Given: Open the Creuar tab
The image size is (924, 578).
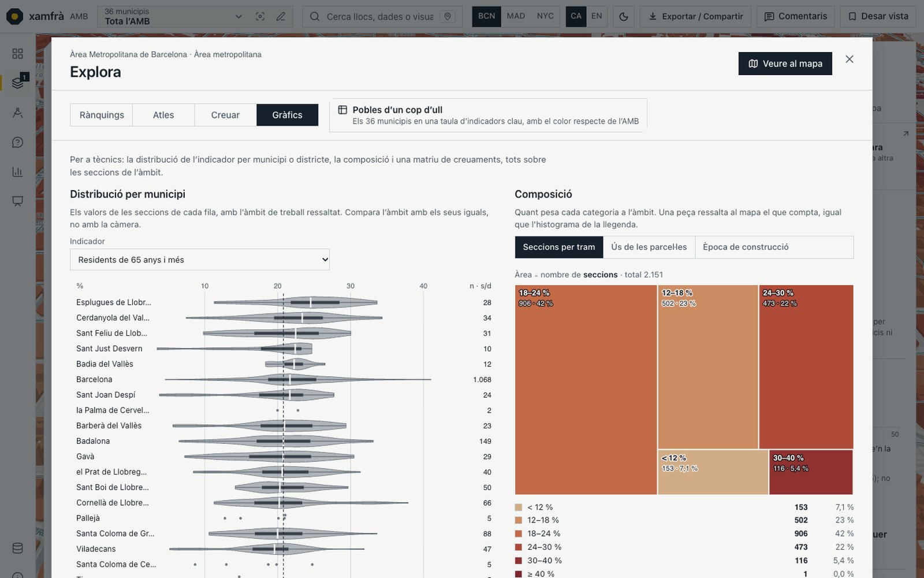Looking at the screenshot, I should [225, 115].
